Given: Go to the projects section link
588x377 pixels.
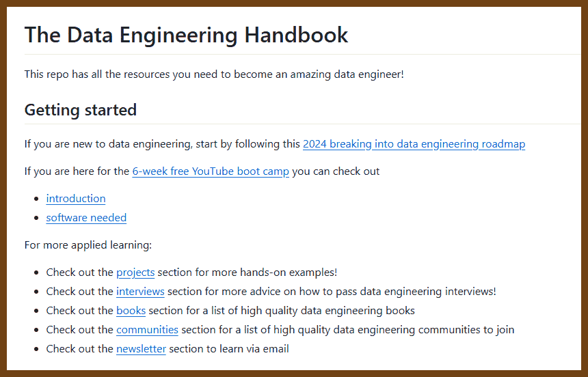Looking at the screenshot, I should [x=135, y=273].
